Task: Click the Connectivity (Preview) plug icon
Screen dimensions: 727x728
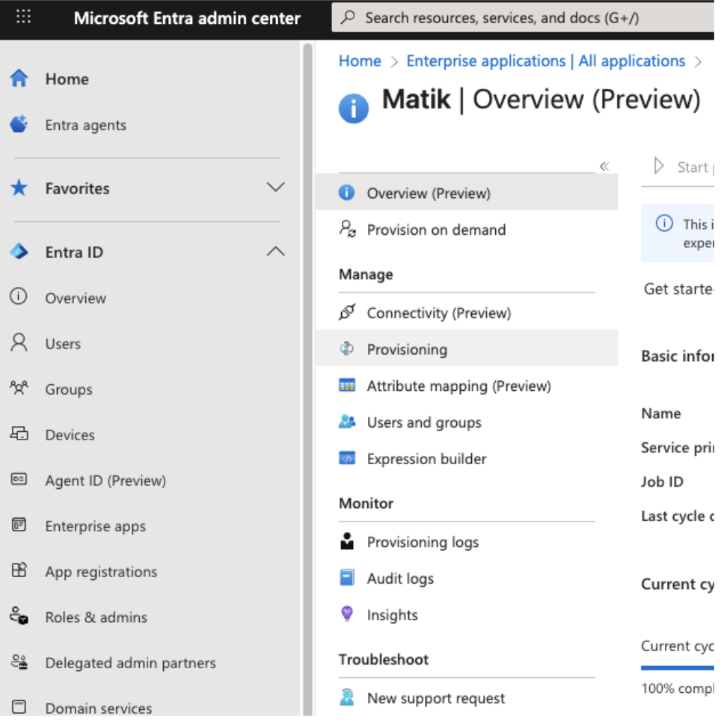Action: [347, 312]
